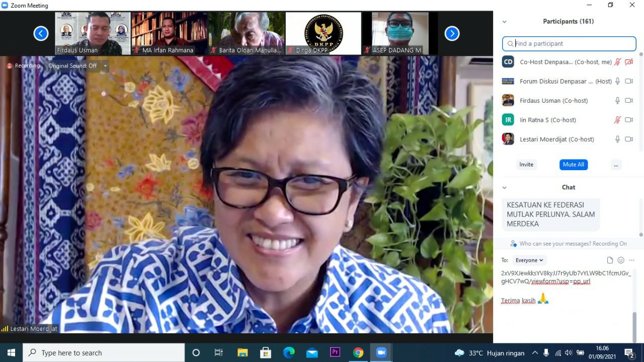Click the Zoom taskbar icon
644x362 pixels.
coord(381,352)
